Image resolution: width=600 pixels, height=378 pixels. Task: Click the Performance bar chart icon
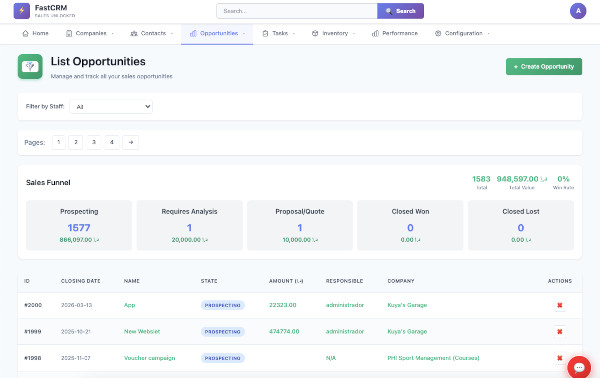pyautogui.click(x=375, y=33)
